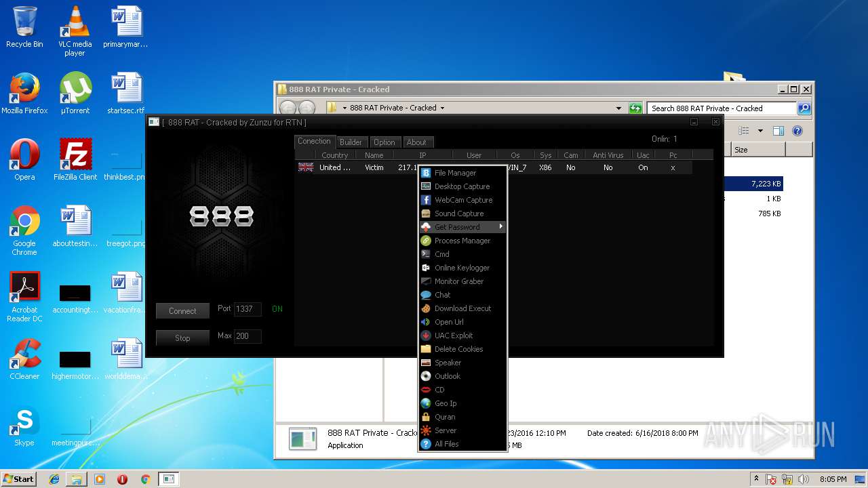Select the Conection tab
The image size is (868, 488).
tap(314, 141)
